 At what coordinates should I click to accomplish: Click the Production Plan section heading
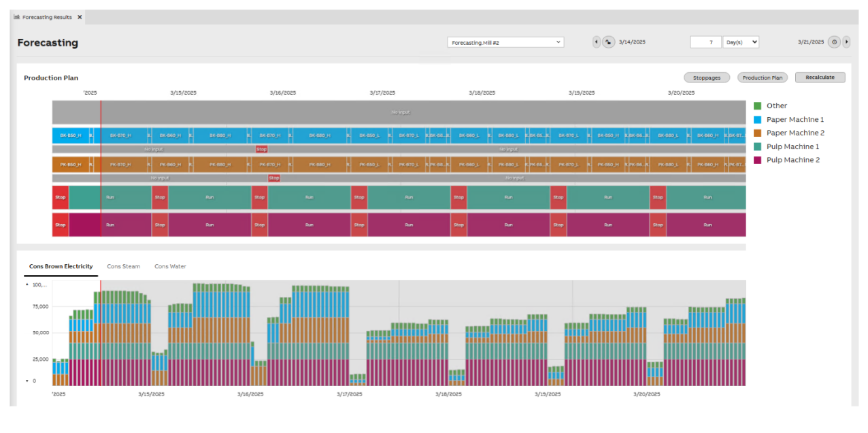click(x=51, y=78)
